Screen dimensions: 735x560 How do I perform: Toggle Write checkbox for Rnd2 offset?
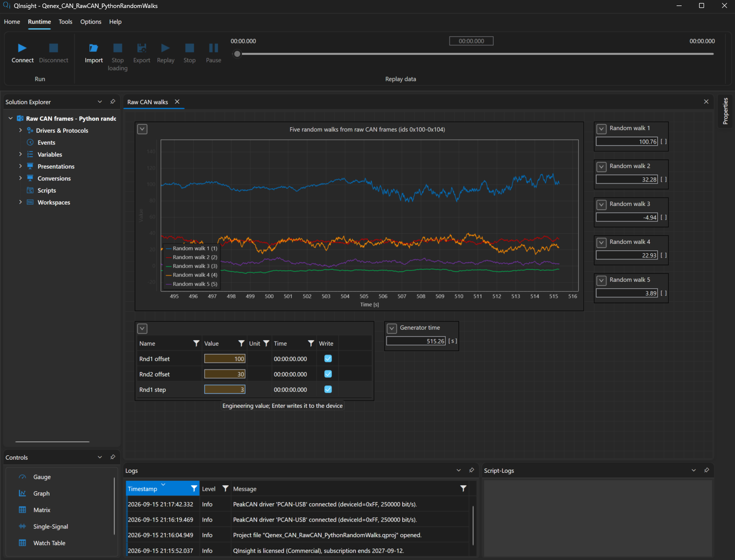[x=328, y=374]
